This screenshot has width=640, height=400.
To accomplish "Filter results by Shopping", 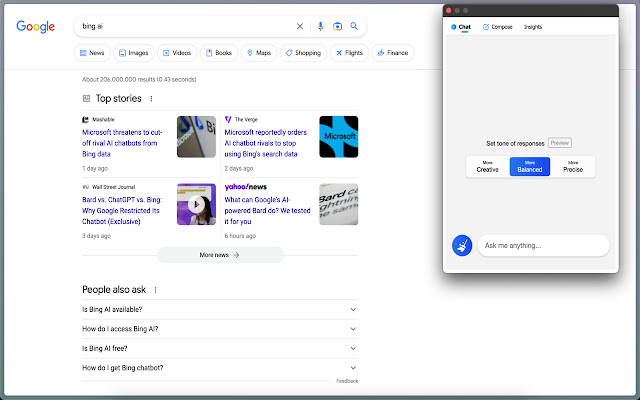I will 303,53.
